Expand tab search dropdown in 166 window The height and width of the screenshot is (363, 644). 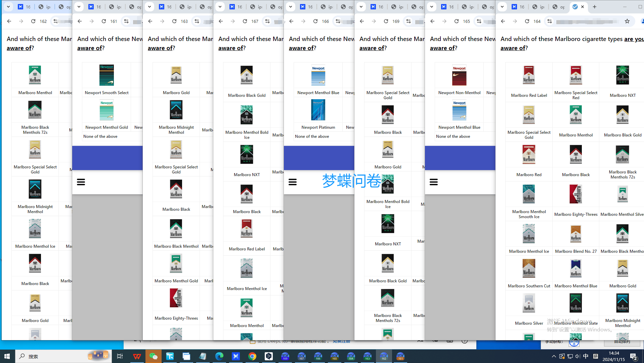click(291, 7)
